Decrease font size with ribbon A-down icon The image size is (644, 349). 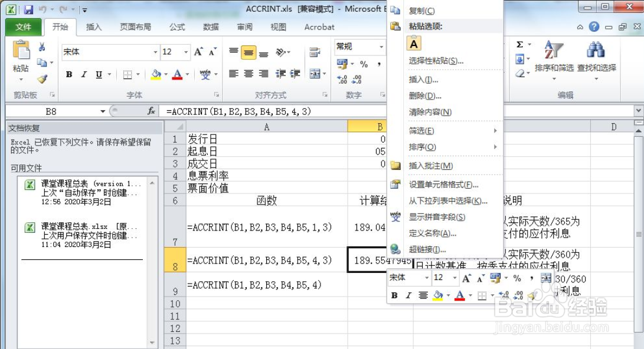pyautogui.click(x=213, y=52)
